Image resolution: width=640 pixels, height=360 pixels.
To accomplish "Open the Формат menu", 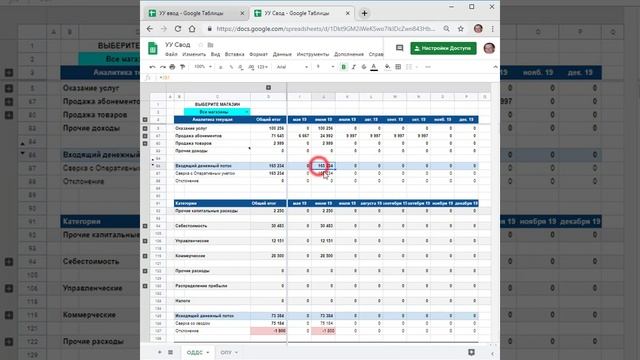I will 258,54.
